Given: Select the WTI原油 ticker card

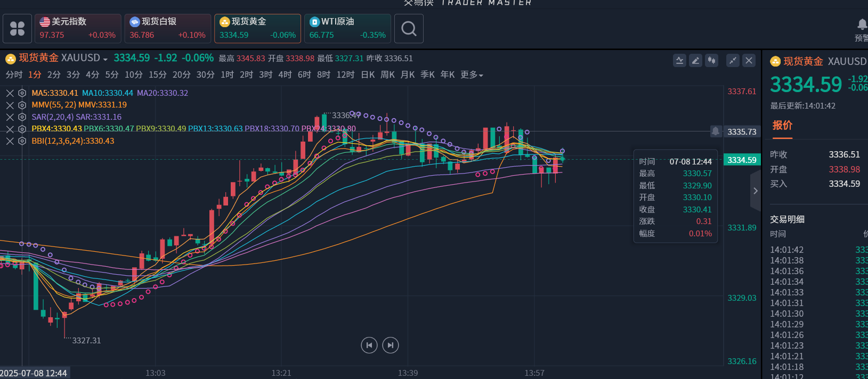Looking at the screenshot, I should [x=347, y=28].
